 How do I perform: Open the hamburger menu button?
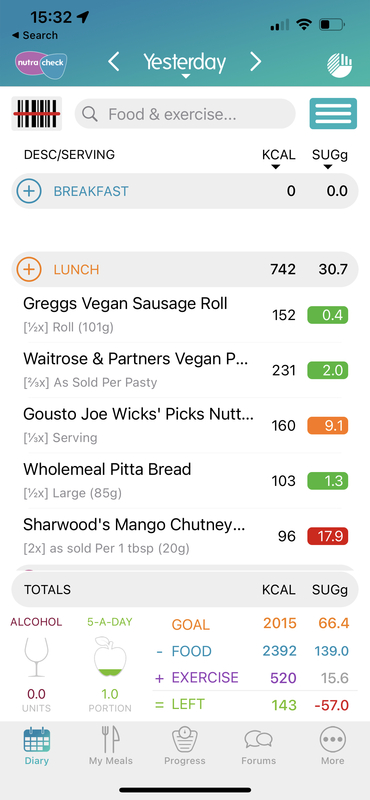(x=333, y=113)
